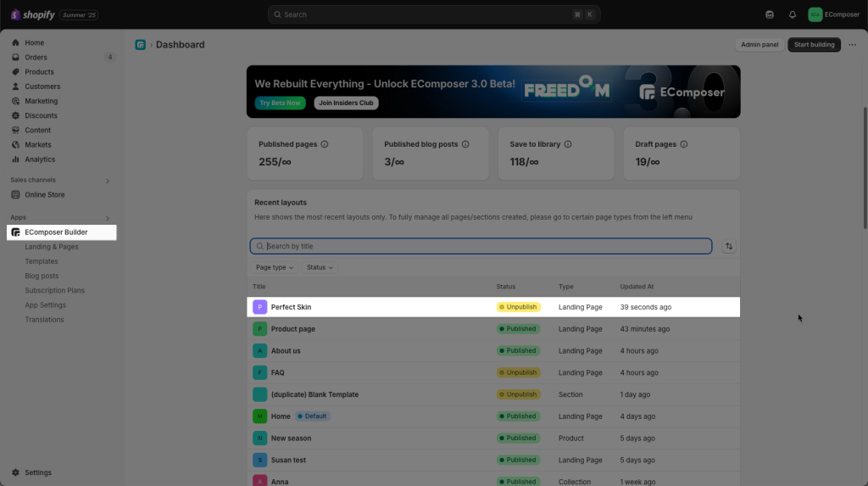This screenshot has width=868, height=486.
Task: Click the Home row green H icon
Action: [x=259, y=416]
